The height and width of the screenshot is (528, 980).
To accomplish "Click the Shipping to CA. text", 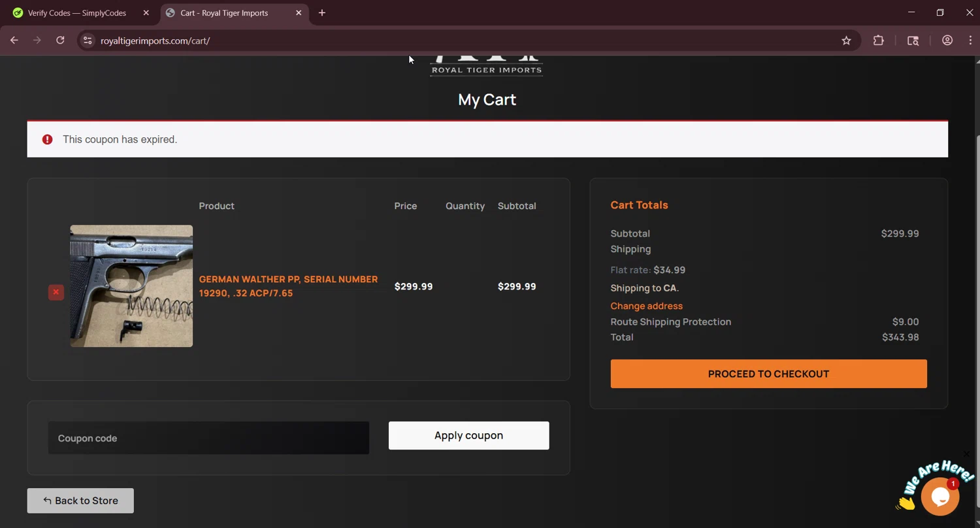I will tap(644, 288).
